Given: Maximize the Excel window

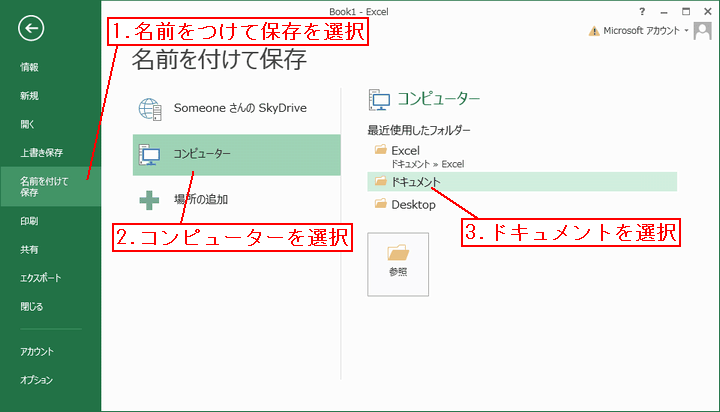Looking at the screenshot, I should pyautogui.click(x=686, y=11).
